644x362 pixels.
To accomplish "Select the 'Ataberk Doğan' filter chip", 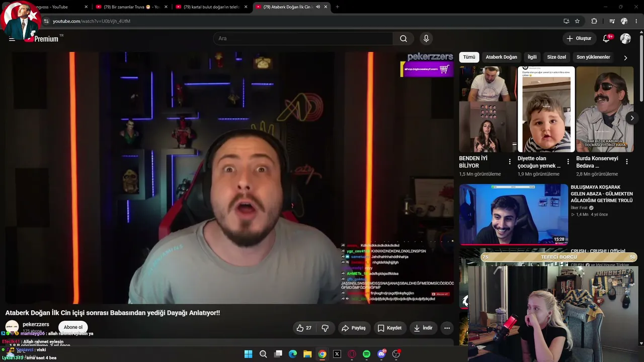I will (501, 57).
